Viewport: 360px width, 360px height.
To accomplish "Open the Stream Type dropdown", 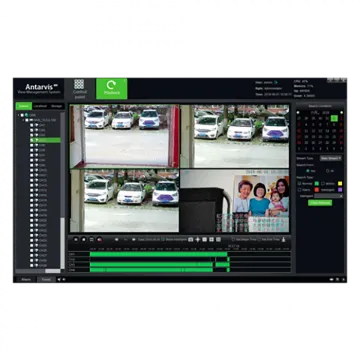I will [x=331, y=158].
